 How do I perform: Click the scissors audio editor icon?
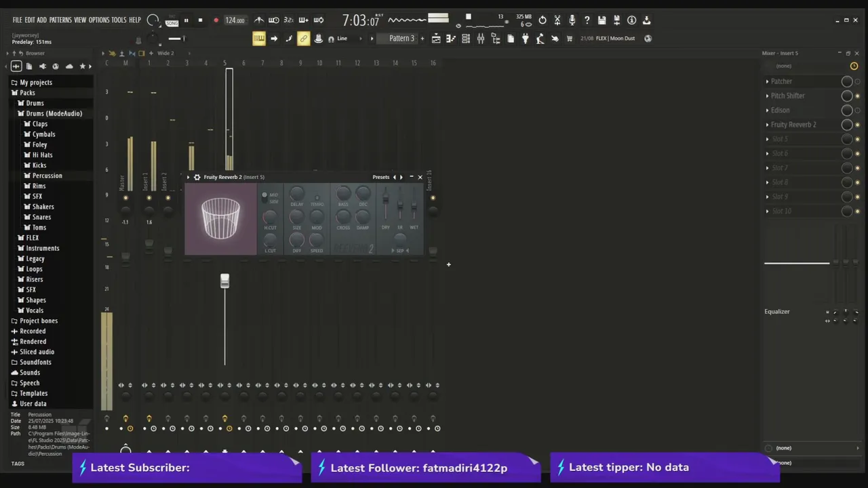click(x=557, y=20)
